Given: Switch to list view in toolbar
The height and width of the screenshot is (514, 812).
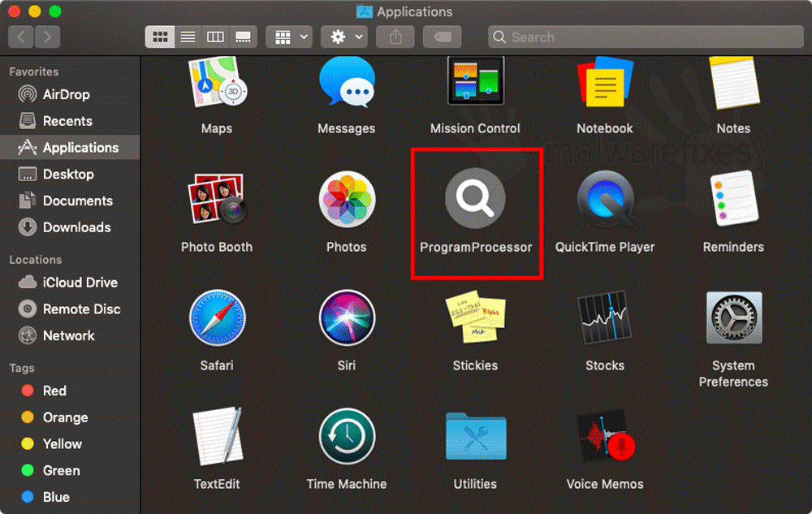Looking at the screenshot, I should click(188, 37).
